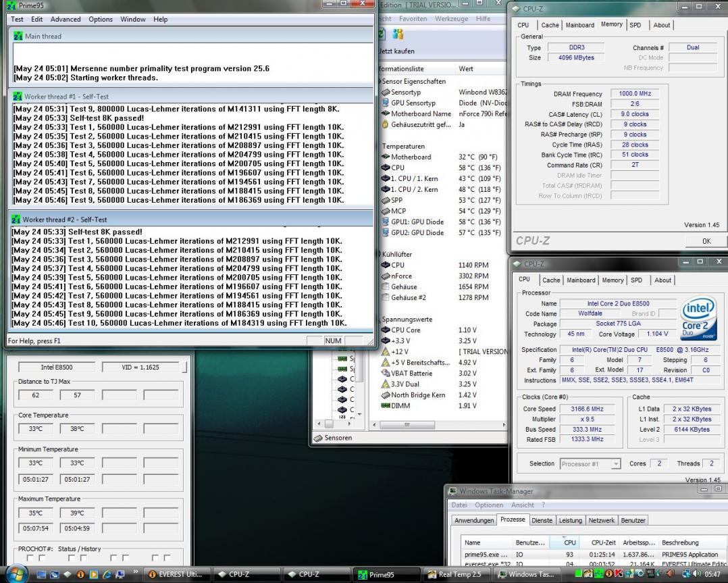Screen dimensions: 728x583
Task: Click the CPU Core voltage icon
Action: point(385,330)
